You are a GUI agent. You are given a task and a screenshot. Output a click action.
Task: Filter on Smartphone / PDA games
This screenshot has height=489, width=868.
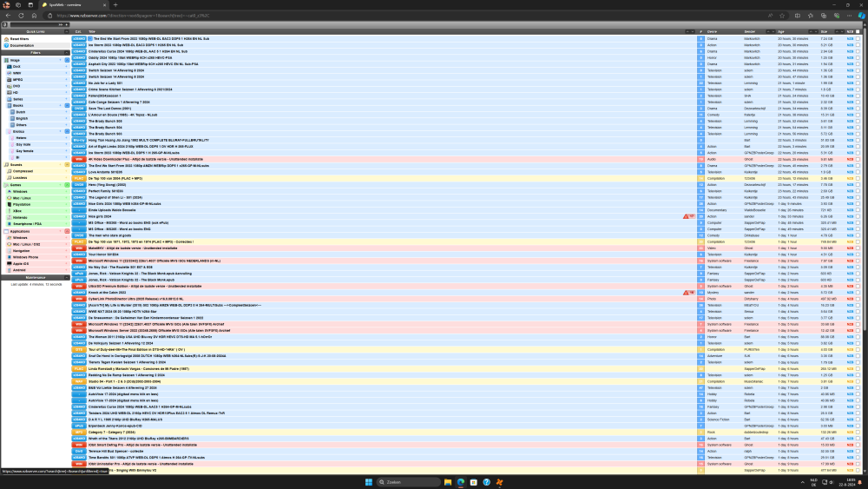27,224
